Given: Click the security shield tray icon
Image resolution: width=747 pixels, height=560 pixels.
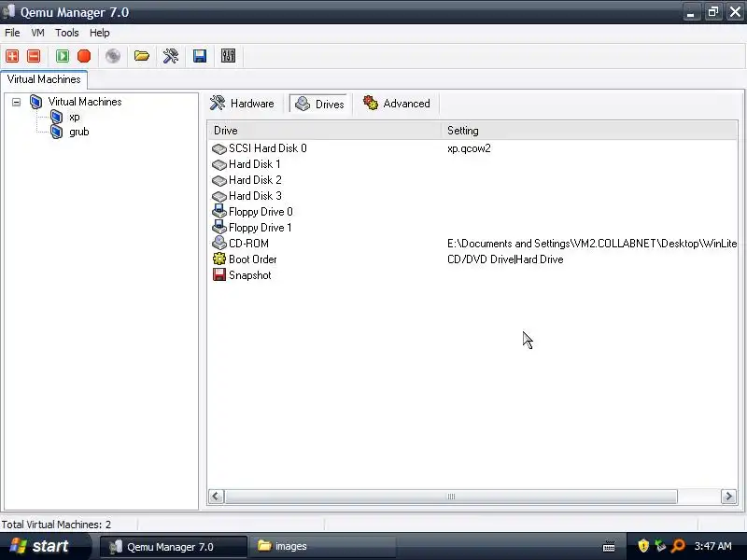Looking at the screenshot, I should point(643,545).
